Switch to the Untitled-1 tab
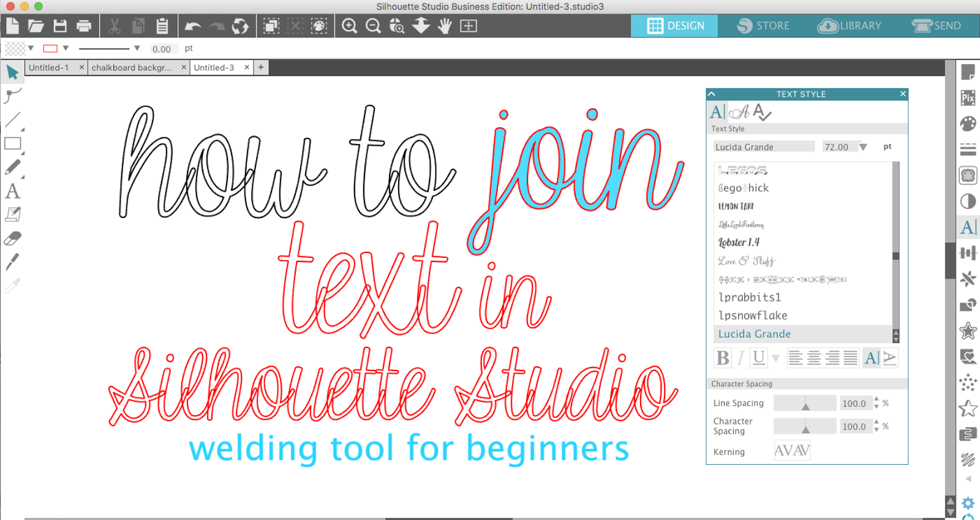Image resolution: width=980 pixels, height=520 pixels. 49,67
